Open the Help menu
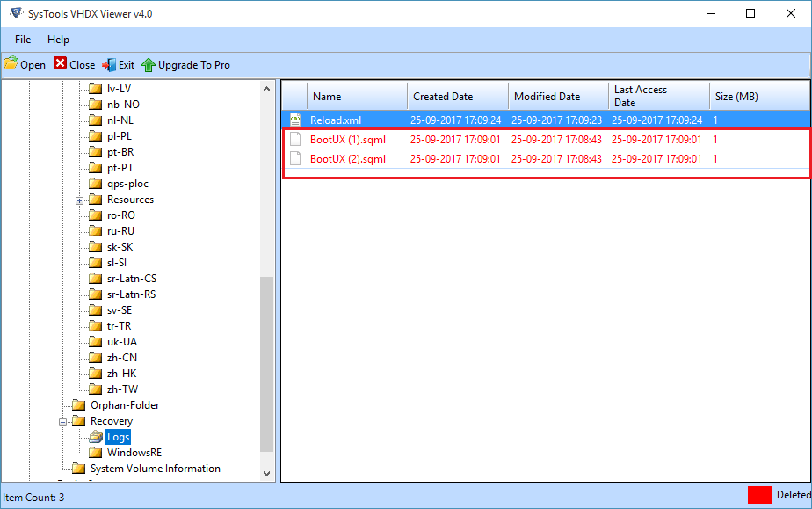This screenshot has width=812, height=509. point(58,40)
